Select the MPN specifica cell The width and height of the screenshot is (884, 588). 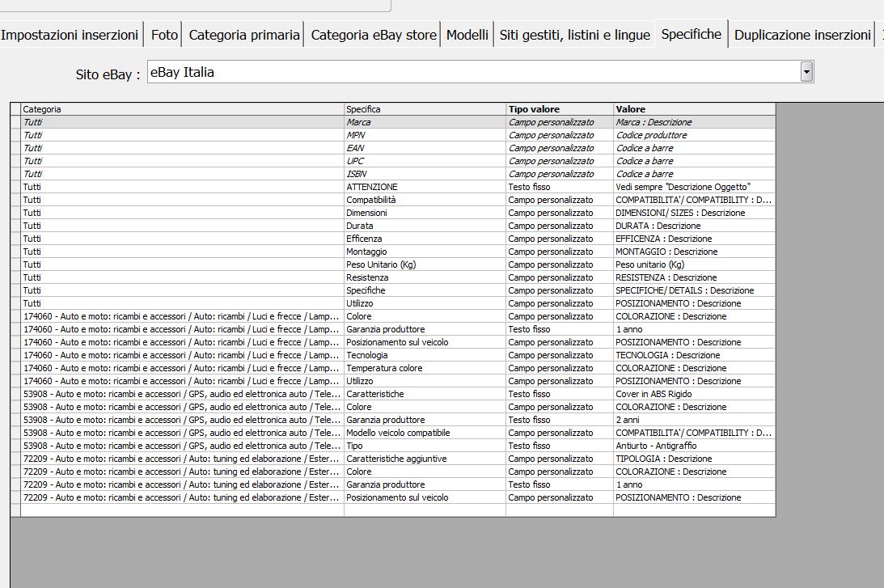pyautogui.click(x=425, y=135)
